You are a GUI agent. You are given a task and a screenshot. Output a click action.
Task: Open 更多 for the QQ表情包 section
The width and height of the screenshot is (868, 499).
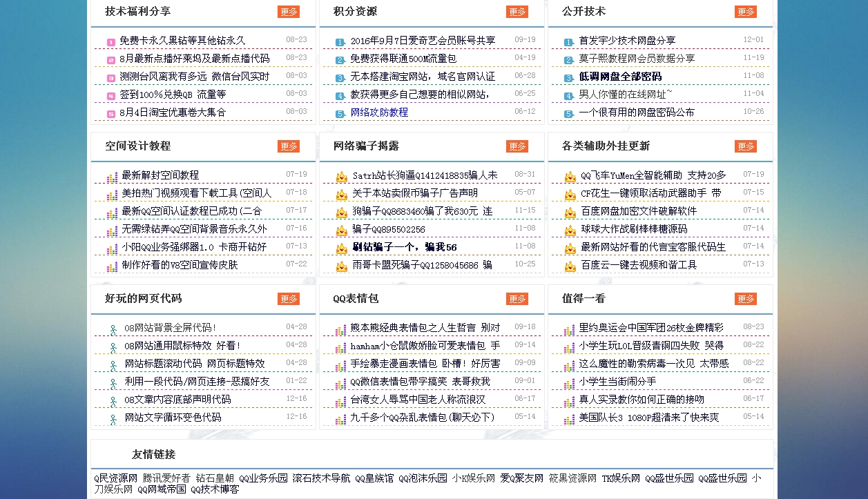coord(517,299)
